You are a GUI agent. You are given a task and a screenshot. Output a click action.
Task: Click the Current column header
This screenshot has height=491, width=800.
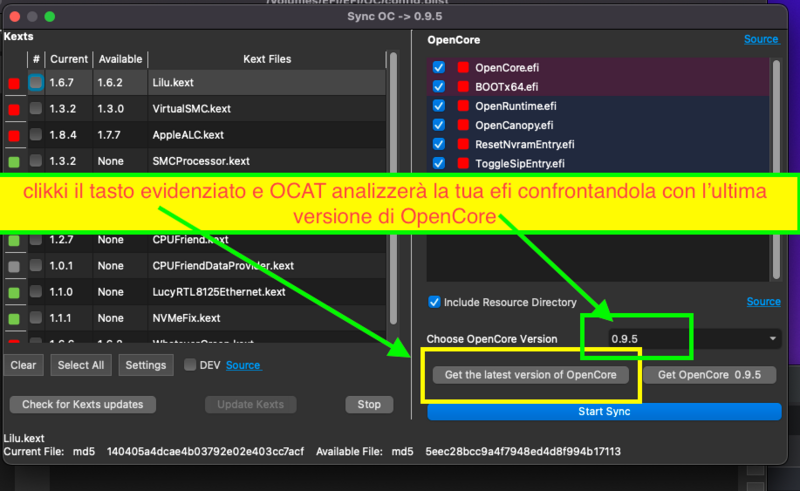[69, 59]
